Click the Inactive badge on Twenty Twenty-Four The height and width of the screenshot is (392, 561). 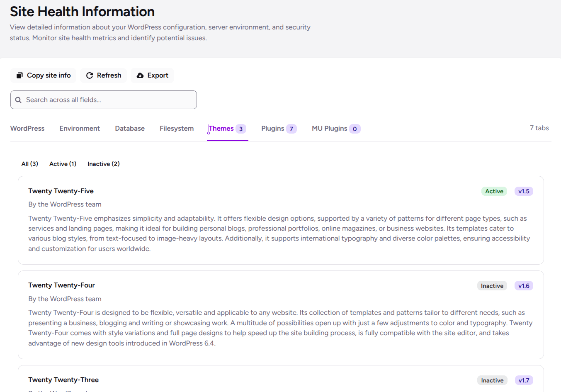tap(492, 286)
